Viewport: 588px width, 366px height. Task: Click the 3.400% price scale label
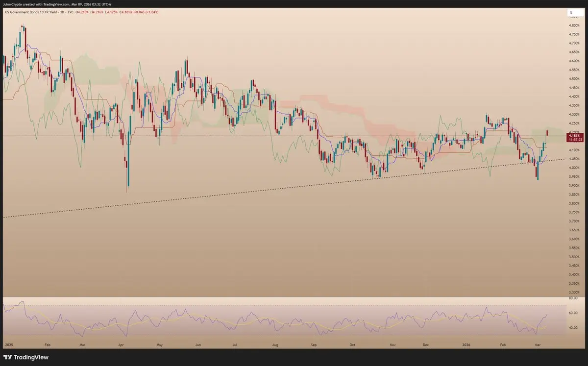[x=575, y=274]
